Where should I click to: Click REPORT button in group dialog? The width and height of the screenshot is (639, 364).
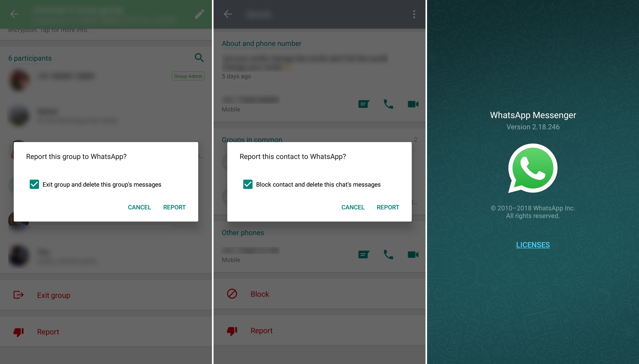click(x=174, y=207)
